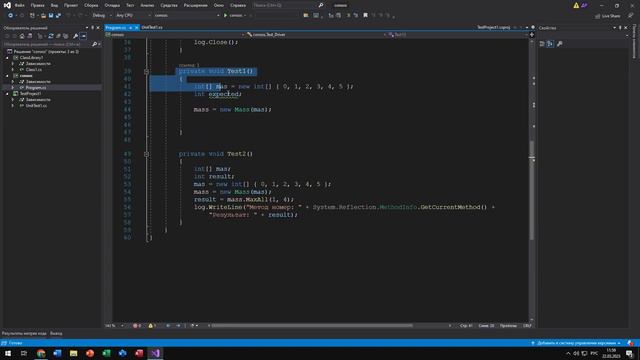Select the solution root node in Solution Explorer
Image resolution: width=640 pixels, height=360 pixels.
[46, 52]
